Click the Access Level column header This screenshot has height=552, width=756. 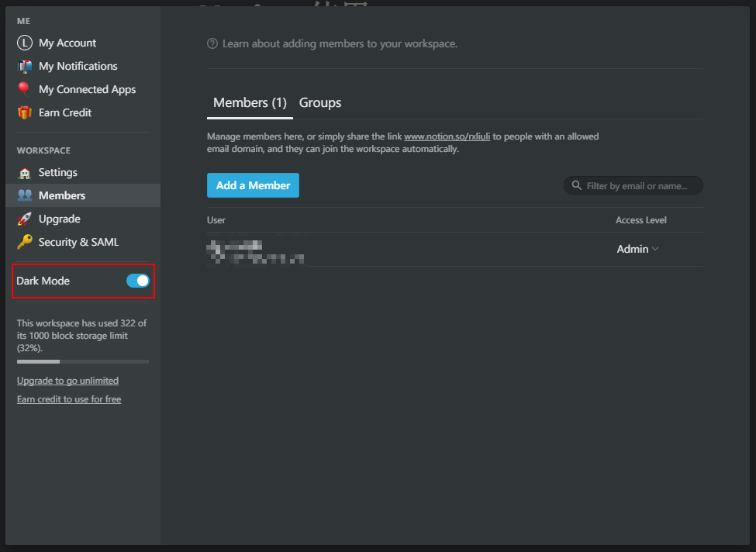coord(640,220)
